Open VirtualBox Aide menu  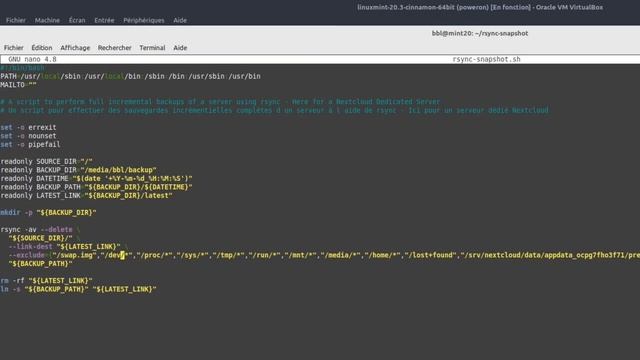click(x=180, y=20)
